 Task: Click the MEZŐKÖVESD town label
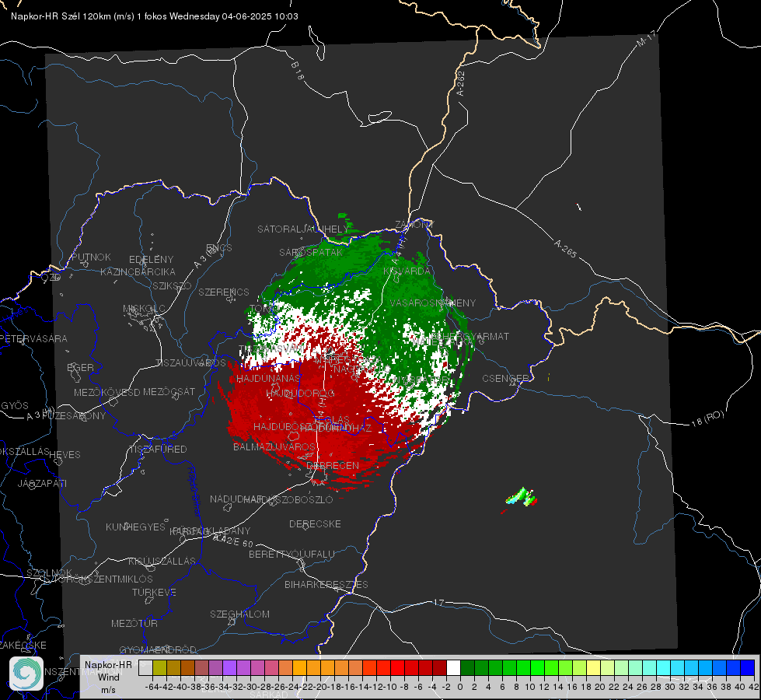pyautogui.click(x=106, y=392)
